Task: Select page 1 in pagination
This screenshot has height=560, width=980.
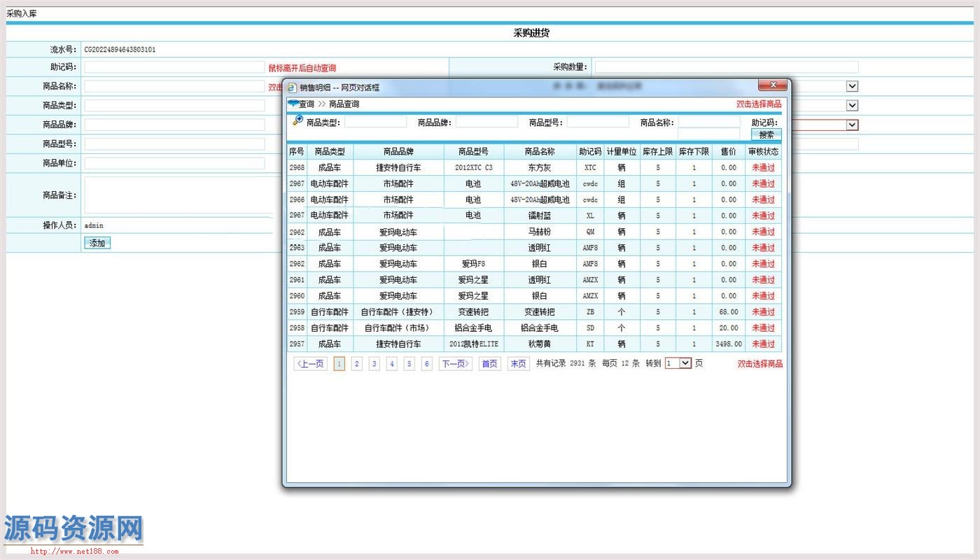Action: pos(339,364)
